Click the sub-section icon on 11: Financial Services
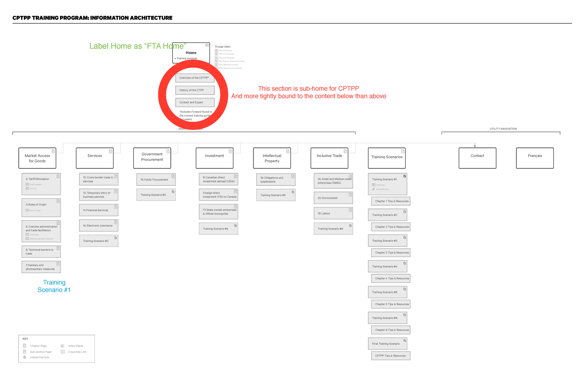The width and height of the screenshot is (588, 380). click(x=116, y=206)
